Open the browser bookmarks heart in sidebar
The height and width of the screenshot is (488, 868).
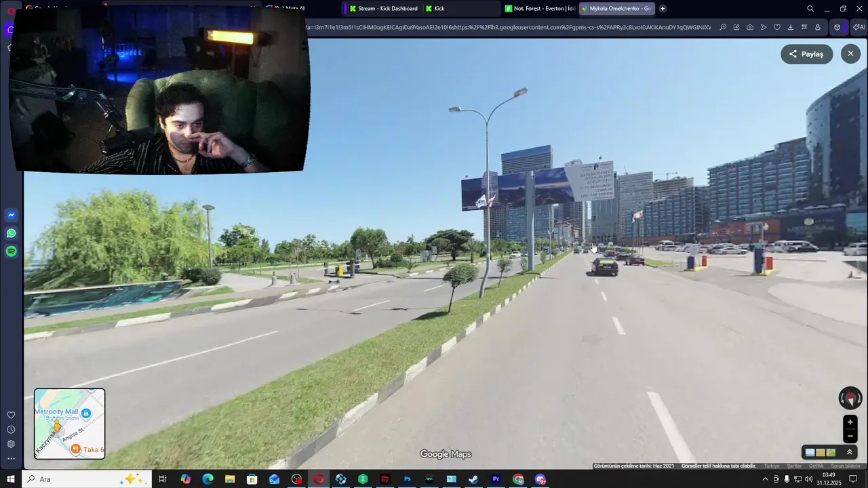[x=11, y=415]
